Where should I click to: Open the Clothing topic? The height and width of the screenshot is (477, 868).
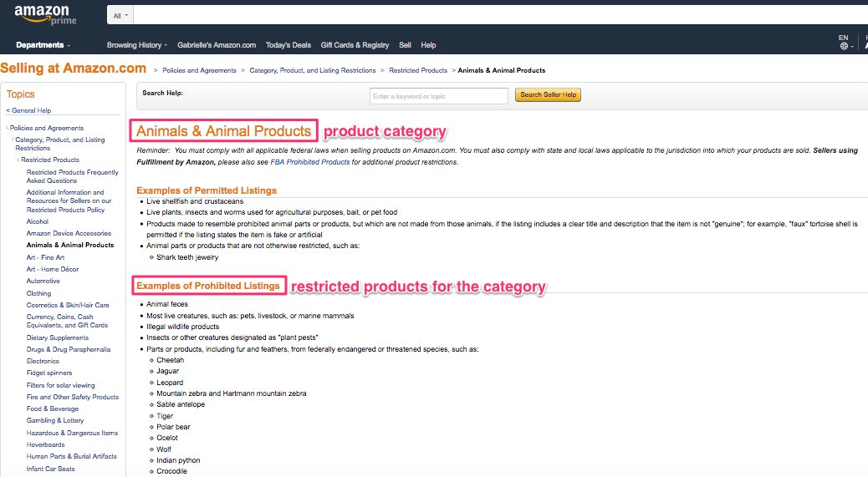[x=38, y=293]
